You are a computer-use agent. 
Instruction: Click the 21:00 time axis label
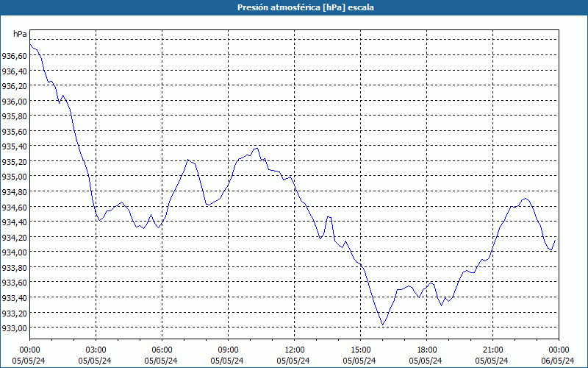[492, 350]
